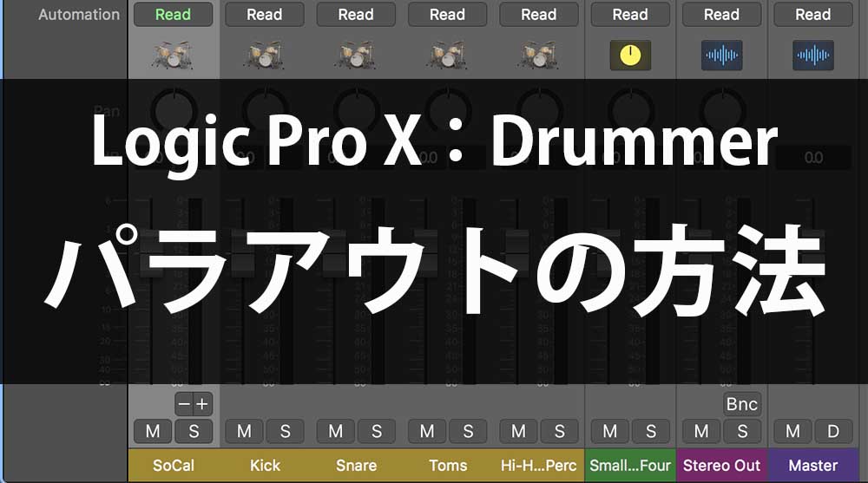Select the Snare channel drum icon

point(356,55)
